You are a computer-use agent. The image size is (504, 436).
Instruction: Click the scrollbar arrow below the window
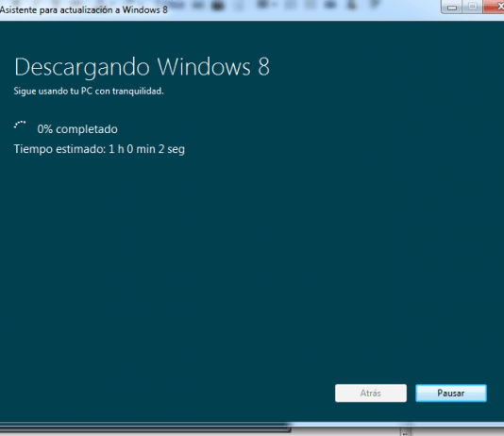[406, 432]
